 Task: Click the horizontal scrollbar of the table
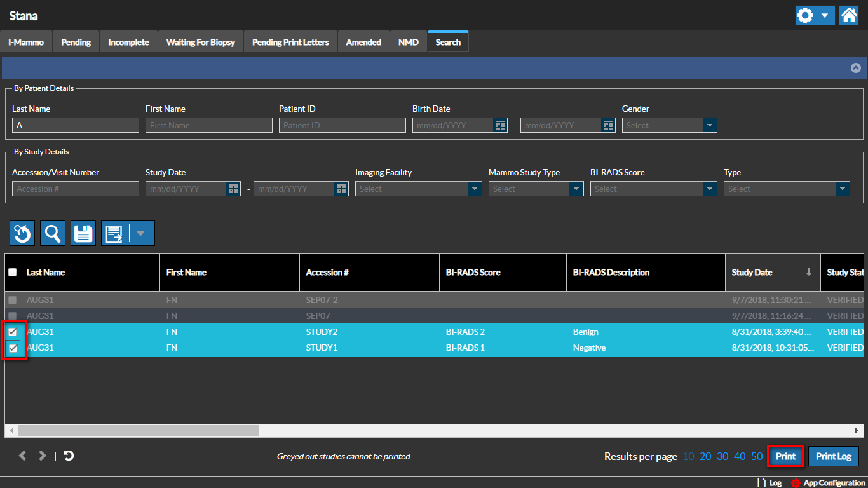pos(139,430)
